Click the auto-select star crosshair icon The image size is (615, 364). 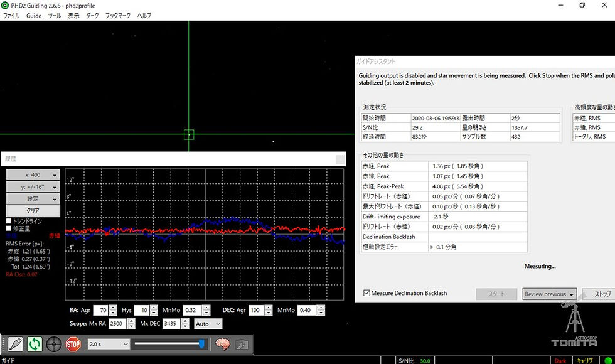coord(54,345)
